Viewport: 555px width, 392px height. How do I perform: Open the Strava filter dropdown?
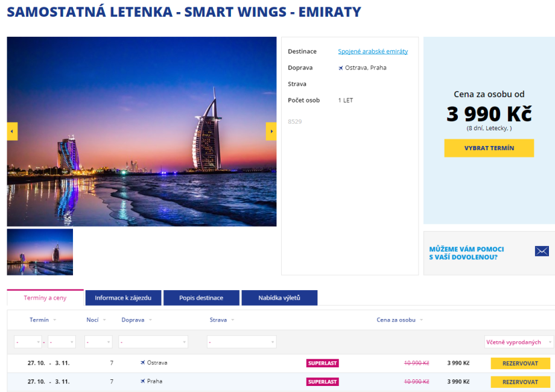pyautogui.click(x=241, y=342)
